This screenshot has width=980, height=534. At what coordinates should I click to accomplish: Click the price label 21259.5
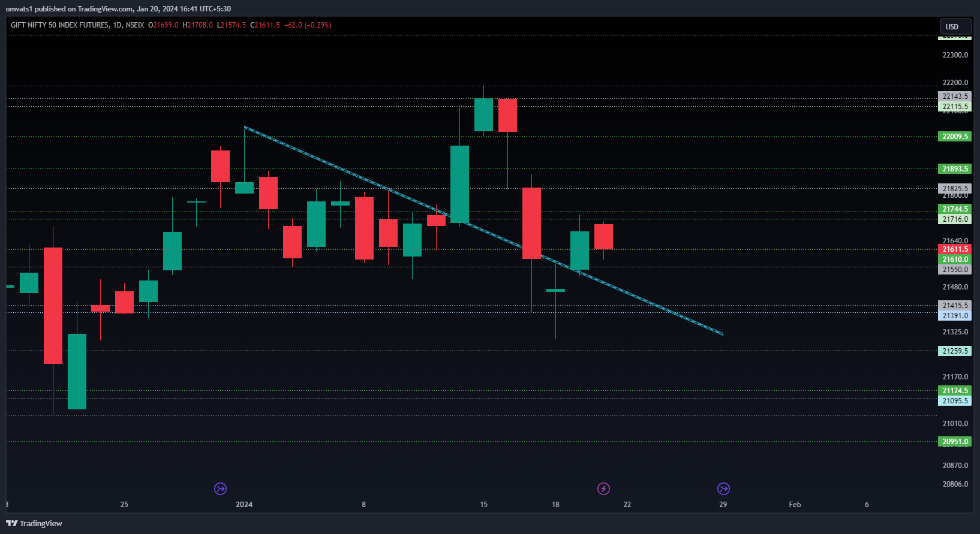(x=954, y=351)
